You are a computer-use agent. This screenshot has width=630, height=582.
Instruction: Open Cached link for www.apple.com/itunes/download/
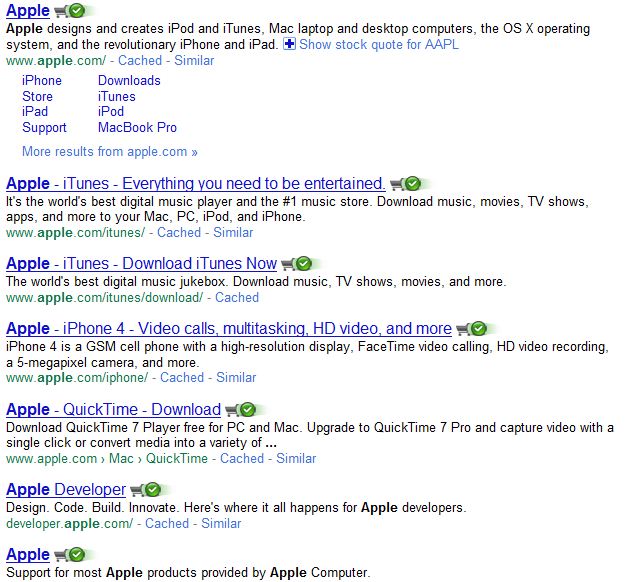click(237, 298)
